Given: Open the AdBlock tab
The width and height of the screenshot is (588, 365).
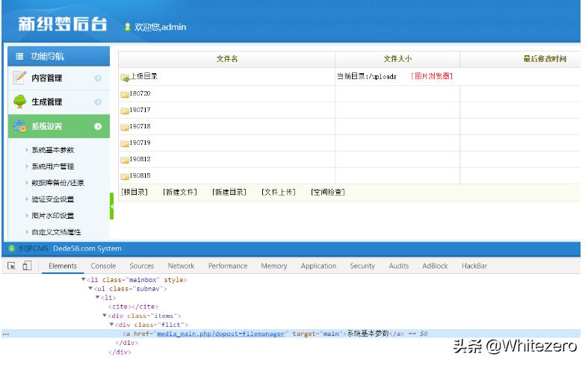Looking at the screenshot, I should tap(435, 266).
